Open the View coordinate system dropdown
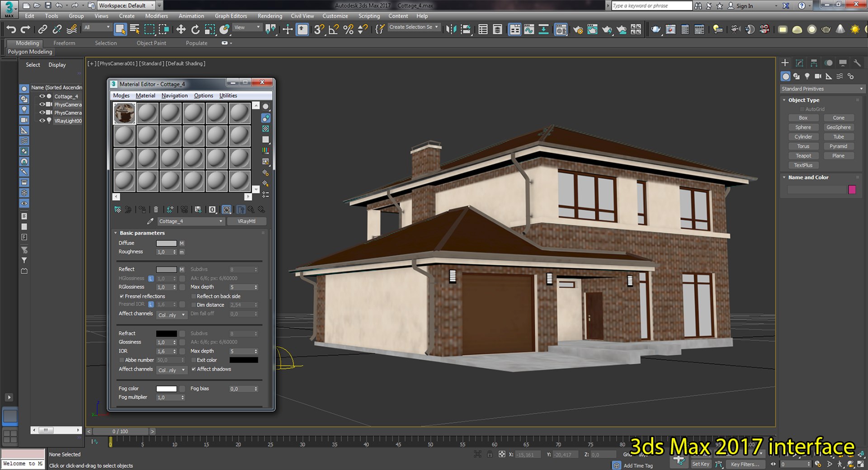Screen dimensions: 868x470 pos(247,28)
